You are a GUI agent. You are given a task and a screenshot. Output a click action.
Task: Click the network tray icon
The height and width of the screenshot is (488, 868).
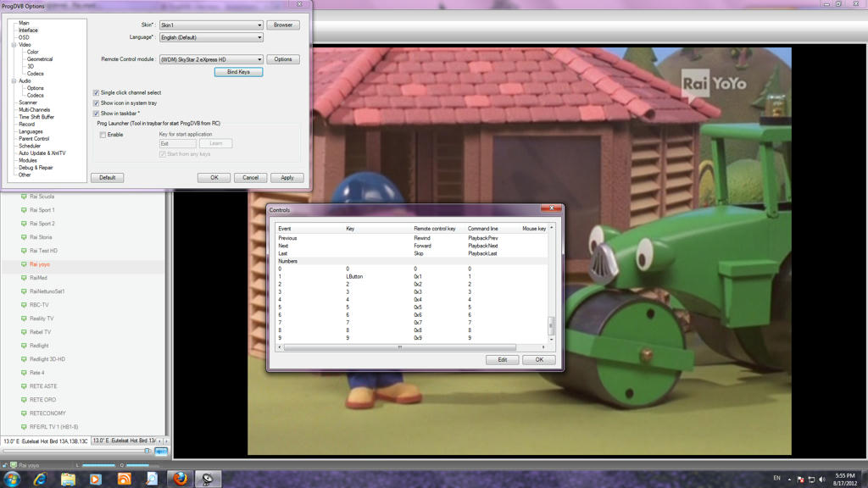tap(811, 480)
